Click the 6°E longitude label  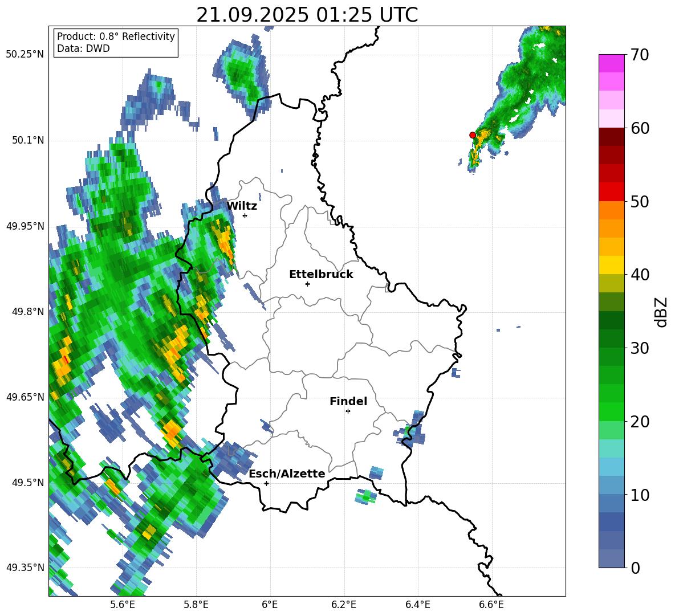(270, 605)
